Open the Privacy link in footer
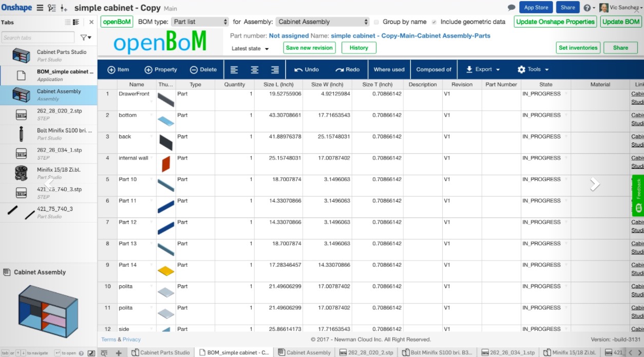 (x=131, y=340)
